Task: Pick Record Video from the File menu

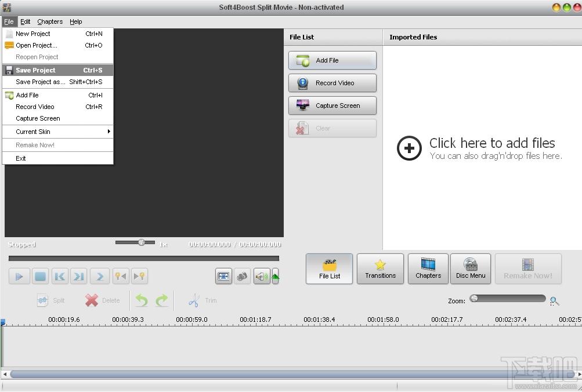Action: (58, 107)
